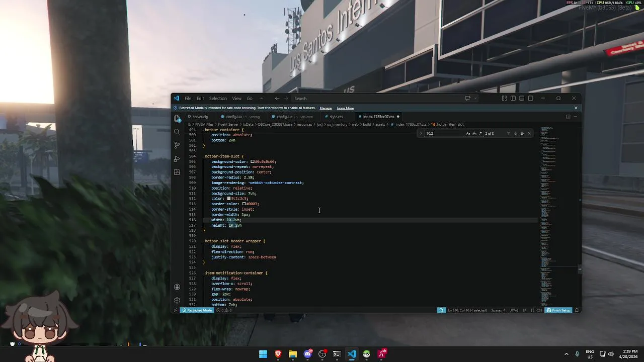Open the editor More Actions ellipsis
Image resolution: width=644 pixels, height=362 pixels.
pos(576,117)
